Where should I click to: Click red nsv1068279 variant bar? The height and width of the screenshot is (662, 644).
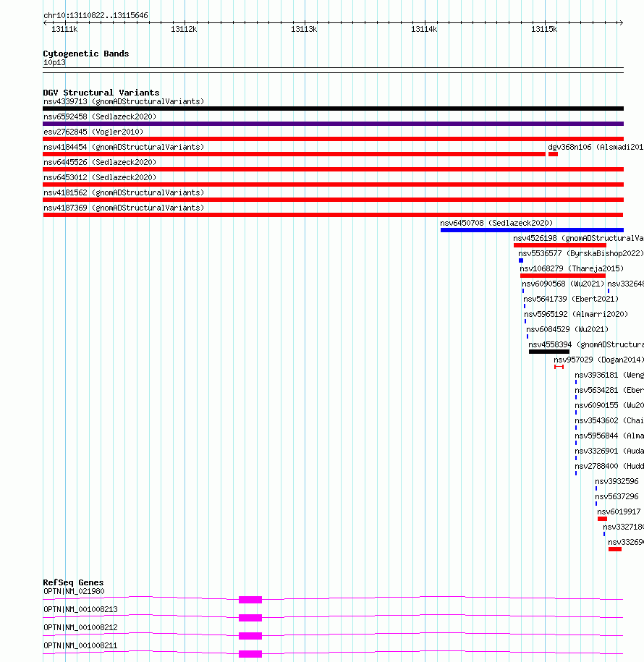coord(563,276)
